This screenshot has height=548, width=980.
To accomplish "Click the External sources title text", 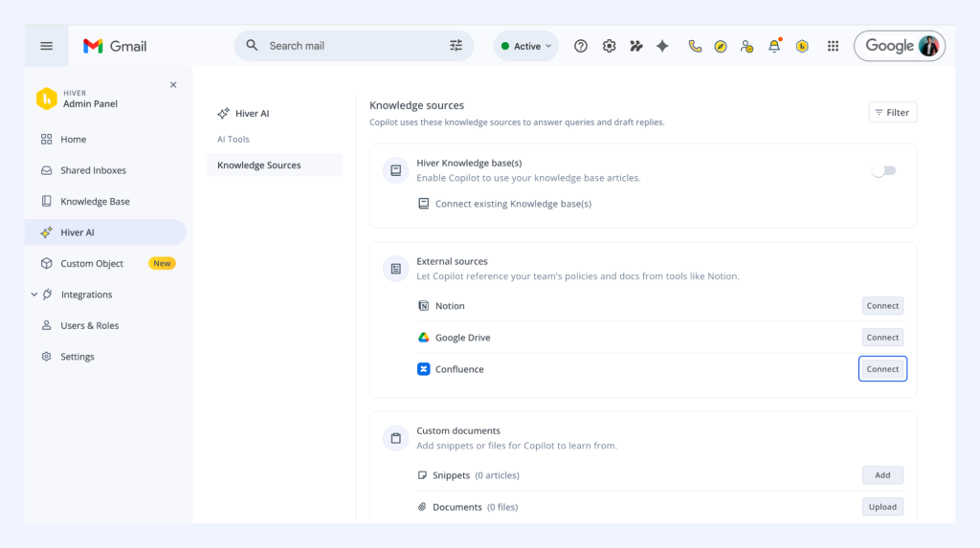I will (x=452, y=261).
